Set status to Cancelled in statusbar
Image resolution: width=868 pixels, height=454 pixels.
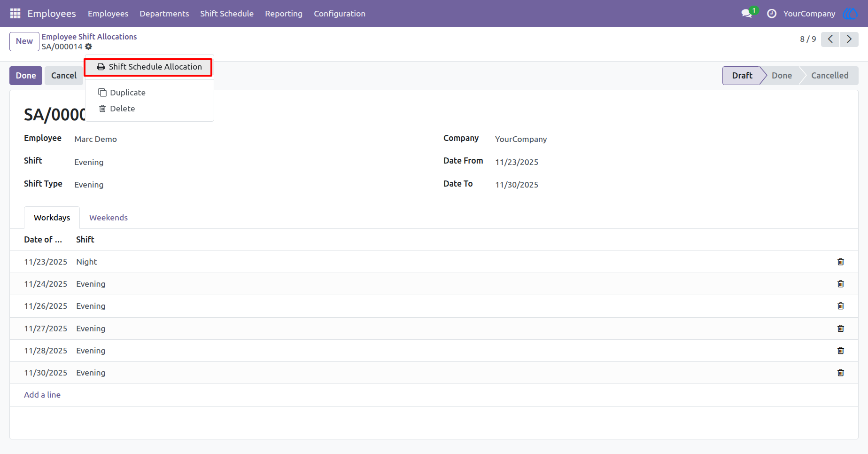830,76
